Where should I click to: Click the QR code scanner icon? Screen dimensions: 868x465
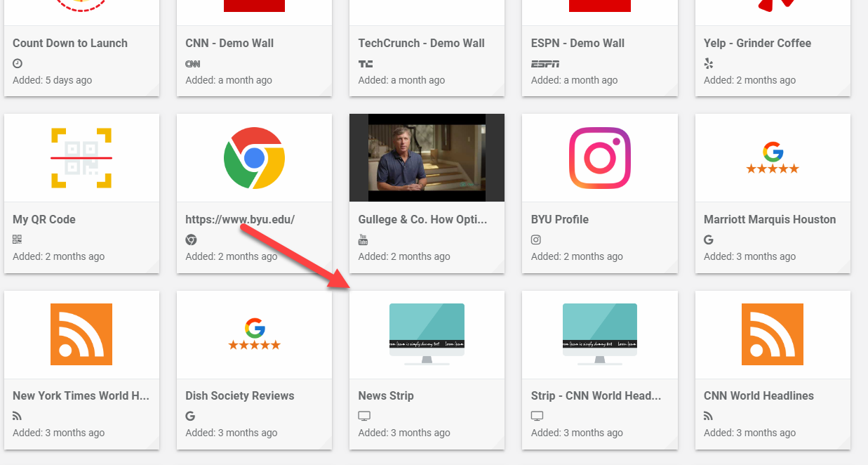[81, 158]
